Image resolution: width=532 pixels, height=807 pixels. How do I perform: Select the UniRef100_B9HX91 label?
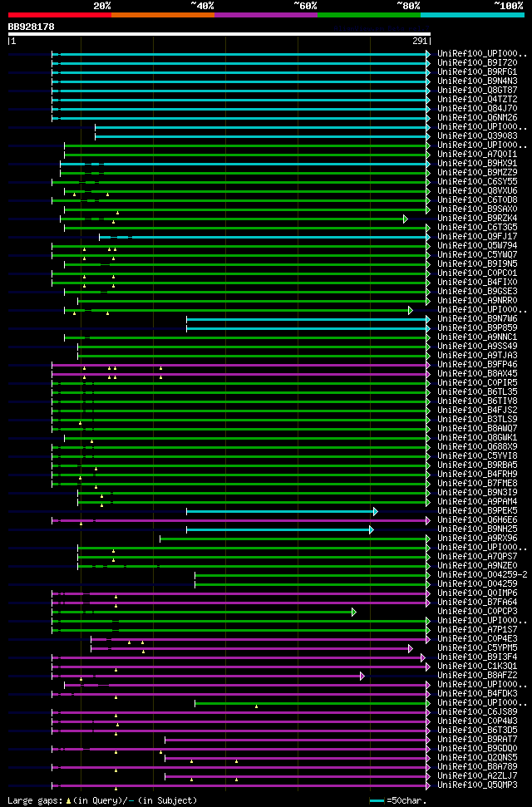(x=477, y=164)
